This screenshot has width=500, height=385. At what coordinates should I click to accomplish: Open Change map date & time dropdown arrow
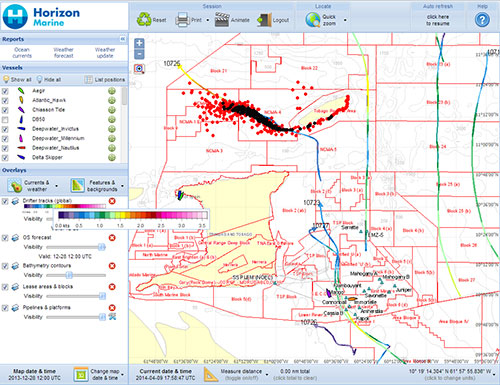(x=122, y=375)
